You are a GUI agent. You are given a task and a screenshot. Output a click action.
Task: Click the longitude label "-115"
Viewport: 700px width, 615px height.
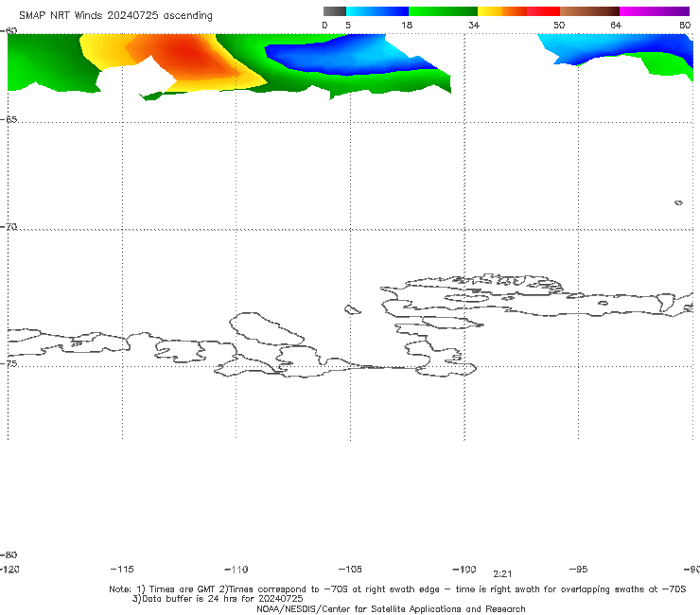tap(122, 570)
